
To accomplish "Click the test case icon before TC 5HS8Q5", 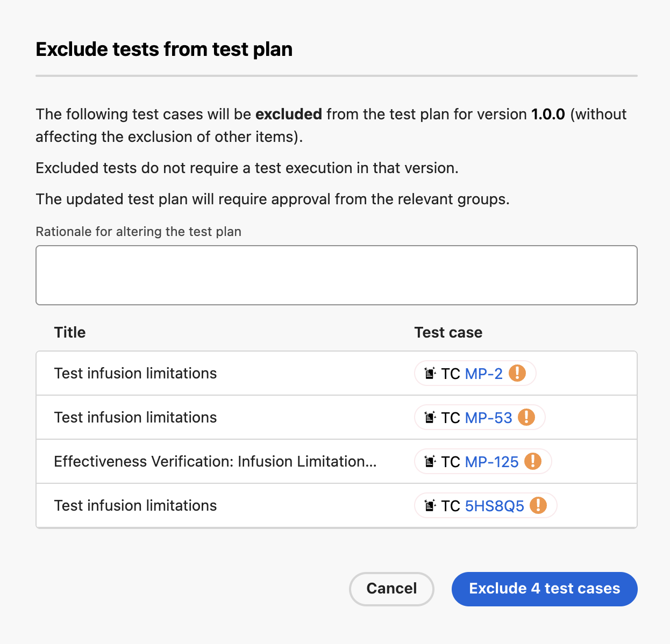I will tap(430, 505).
